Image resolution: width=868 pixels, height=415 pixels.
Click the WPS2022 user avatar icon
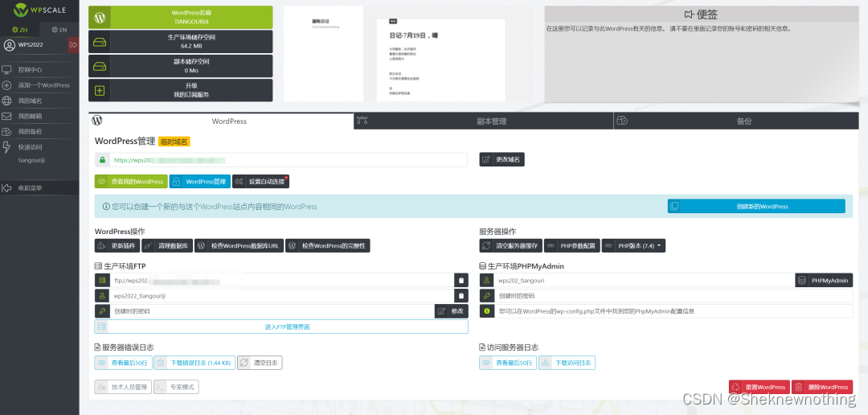pos(10,45)
